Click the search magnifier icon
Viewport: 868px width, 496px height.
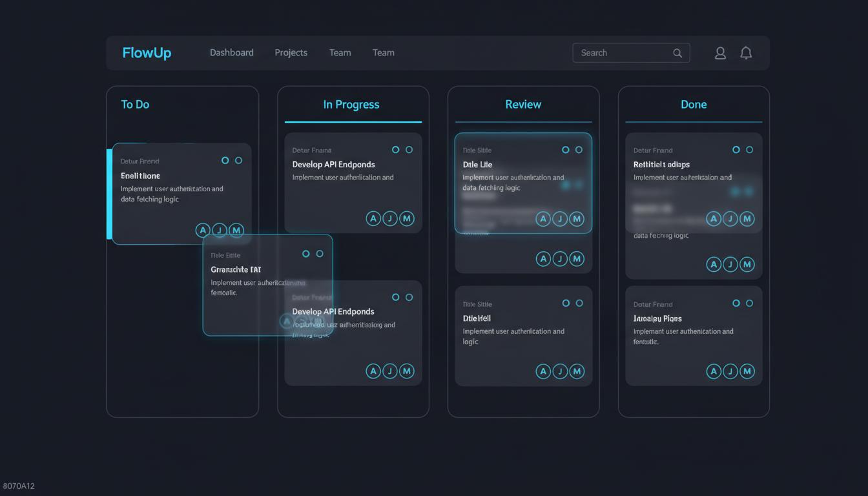pos(677,52)
